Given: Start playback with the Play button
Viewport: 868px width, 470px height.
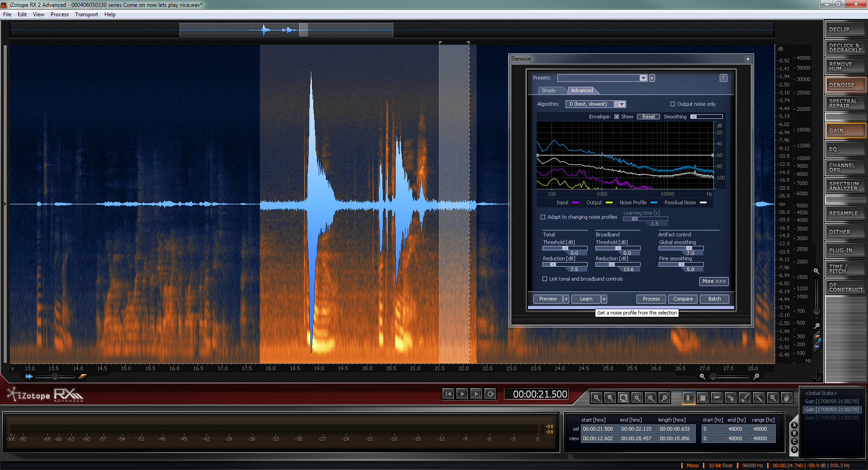Looking at the screenshot, I should tap(462, 394).
